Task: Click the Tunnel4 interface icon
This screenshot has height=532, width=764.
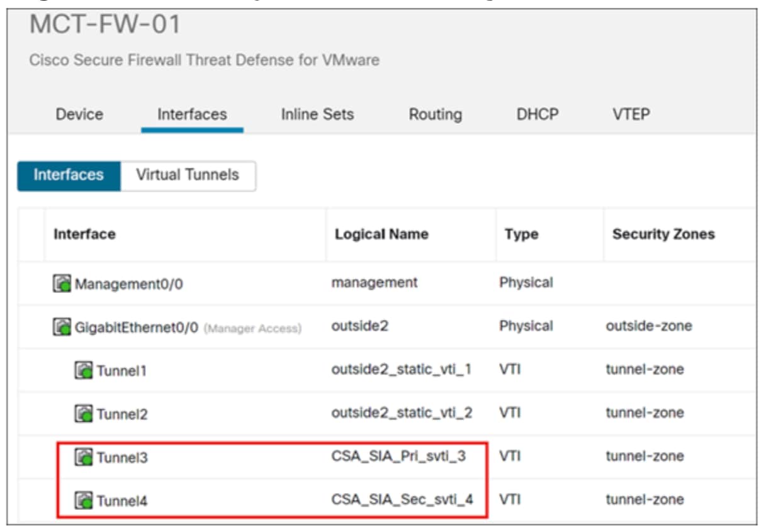Action: pyautogui.click(x=83, y=501)
